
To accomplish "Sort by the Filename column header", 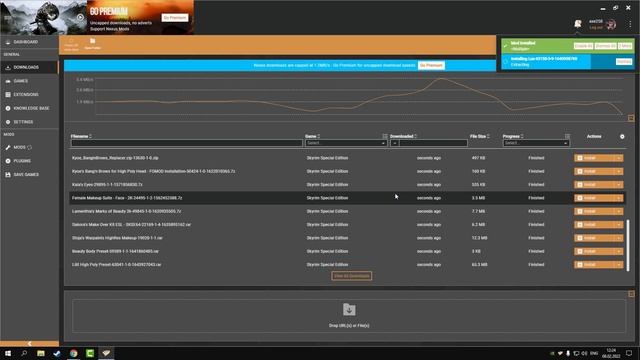I will (x=80, y=136).
